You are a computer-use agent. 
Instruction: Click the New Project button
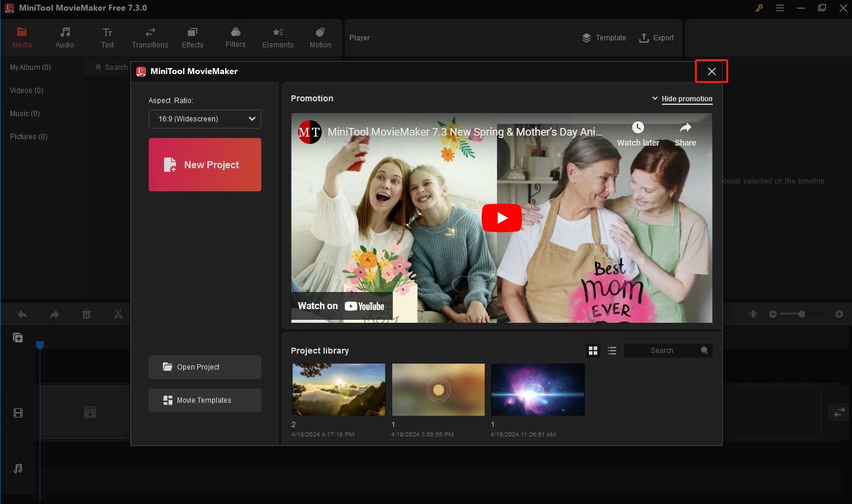(205, 165)
